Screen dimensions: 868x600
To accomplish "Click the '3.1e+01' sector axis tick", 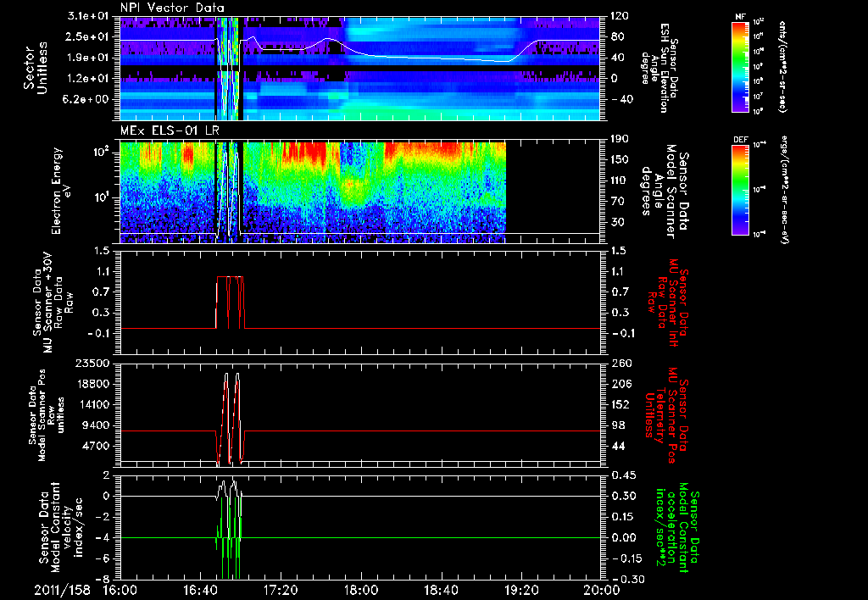I will coord(88,16).
